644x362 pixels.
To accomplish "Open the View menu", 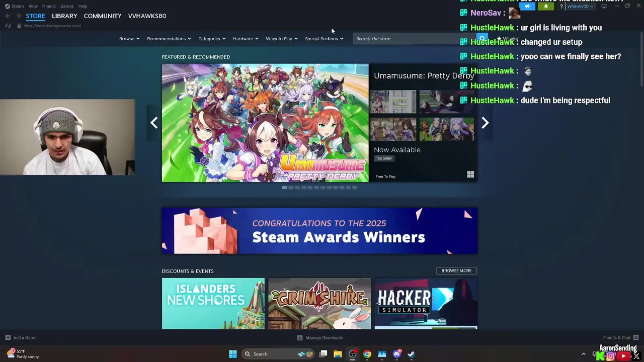I will point(33,6).
